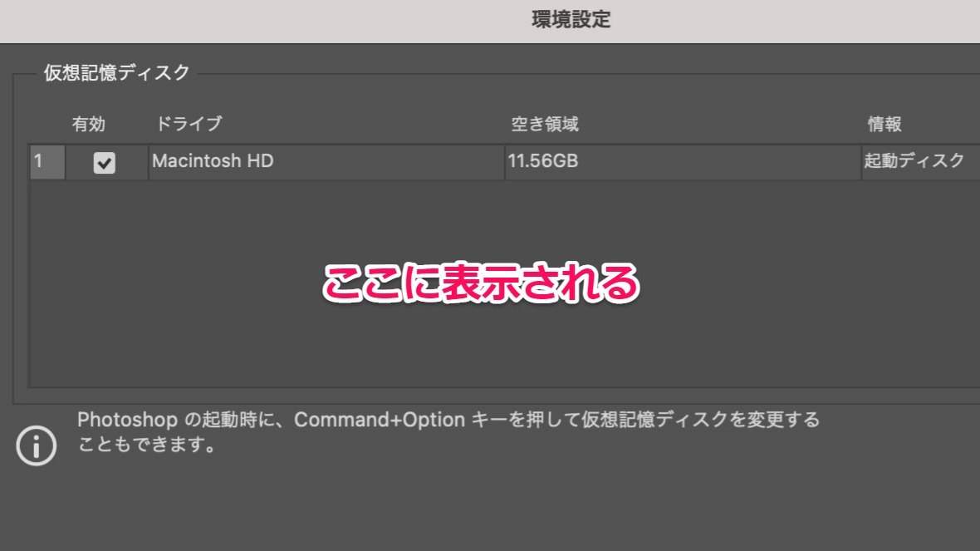Click 仮想記憶ディスクを変更する in the hint
This screenshot has height=551, width=980.
(x=701, y=419)
